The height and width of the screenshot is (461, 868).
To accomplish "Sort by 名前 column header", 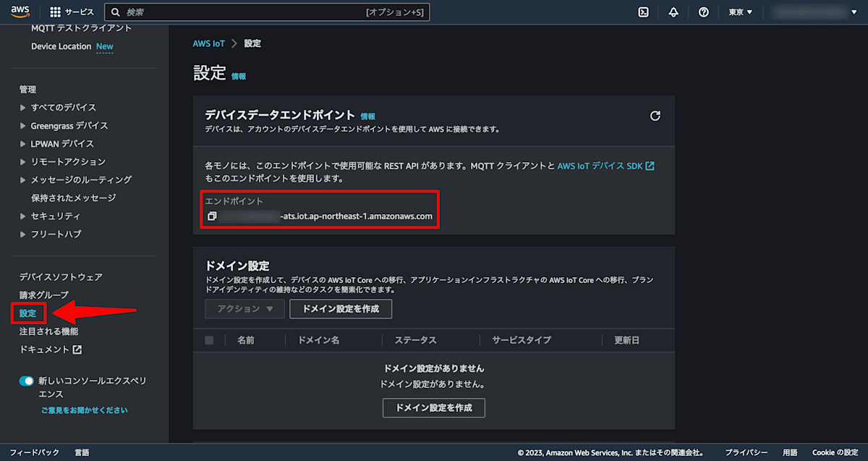I will point(246,340).
